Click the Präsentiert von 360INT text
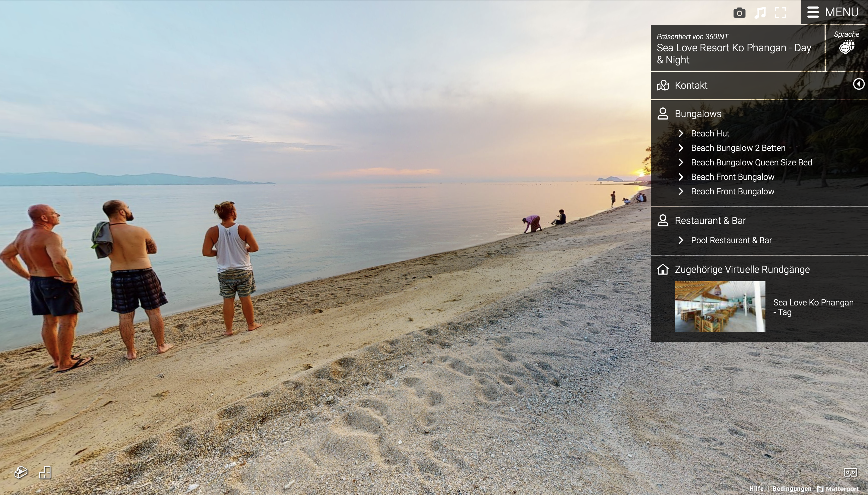Image resolution: width=868 pixels, height=495 pixels. 692,37
